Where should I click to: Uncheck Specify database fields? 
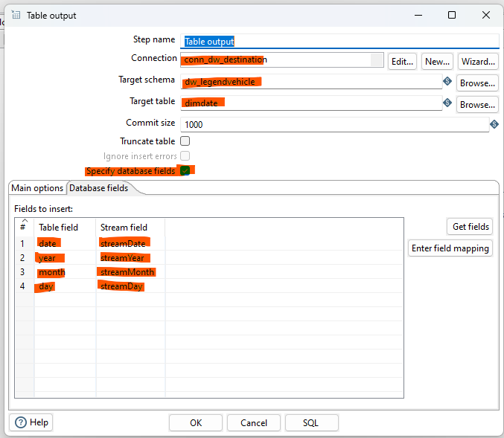185,171
